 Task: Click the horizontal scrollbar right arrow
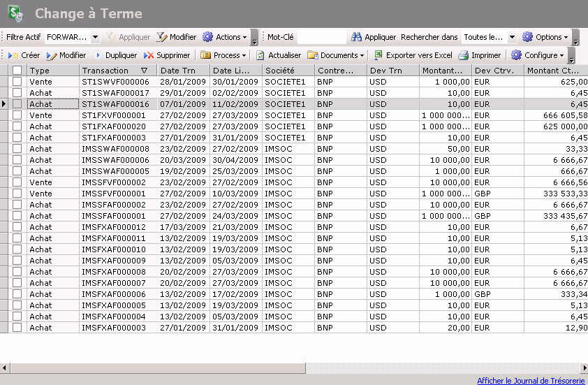[582, 368]
